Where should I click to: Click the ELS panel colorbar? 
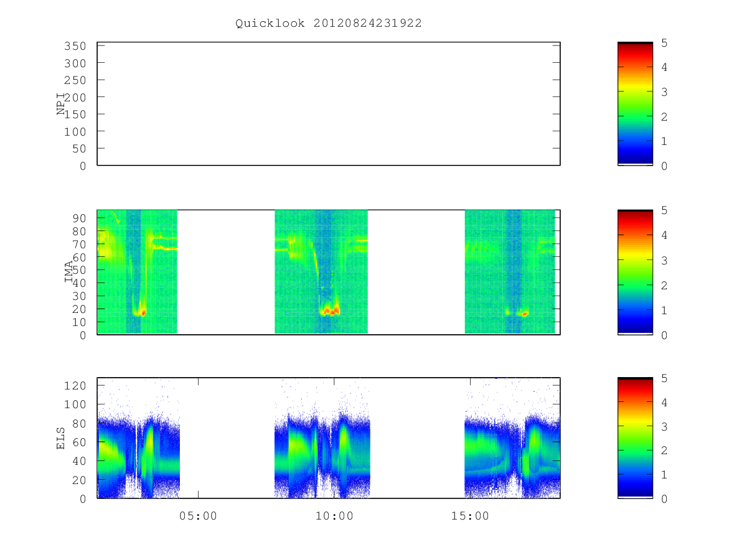[x=635, y=438]
